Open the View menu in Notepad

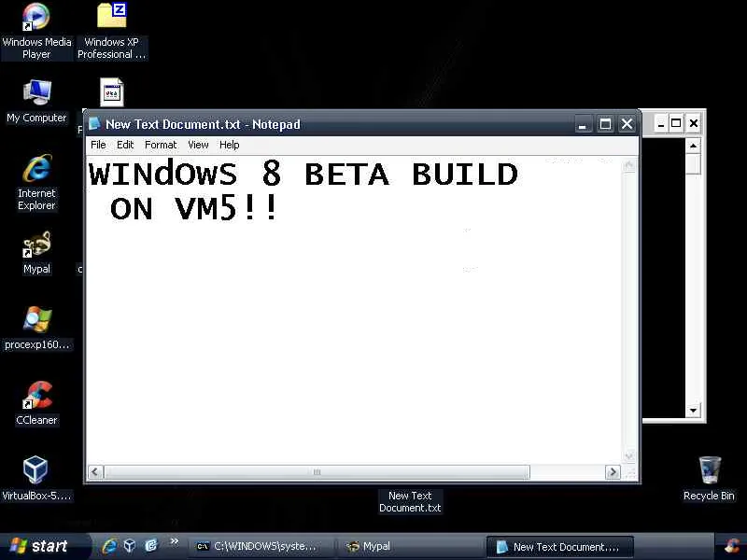pos(198,145)
